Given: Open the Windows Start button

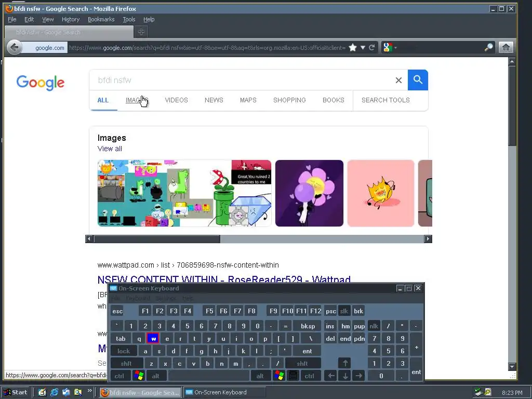Looking at the screenshot, I should pos(16,392).
